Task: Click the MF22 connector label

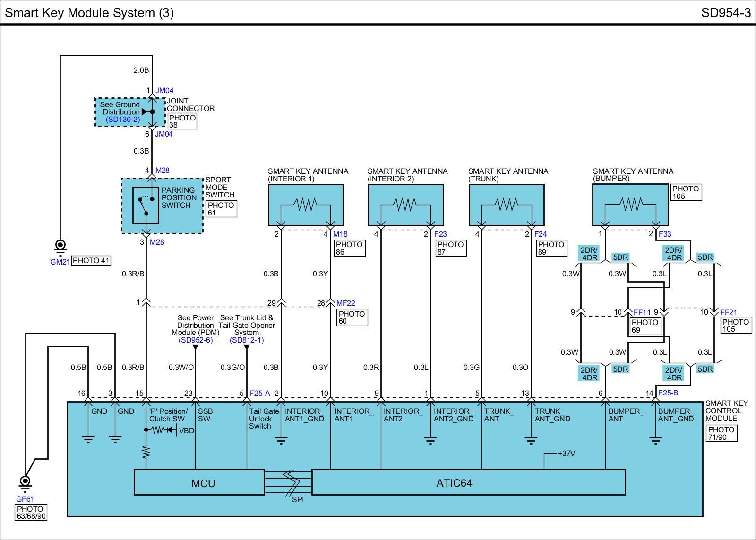Action: pyautogui.click(x=346, y=303)
